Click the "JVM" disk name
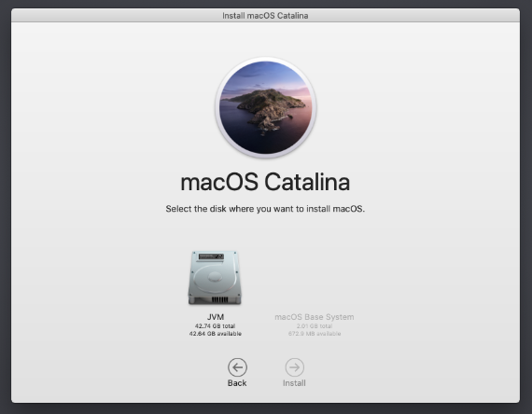 tap(216, 317)
